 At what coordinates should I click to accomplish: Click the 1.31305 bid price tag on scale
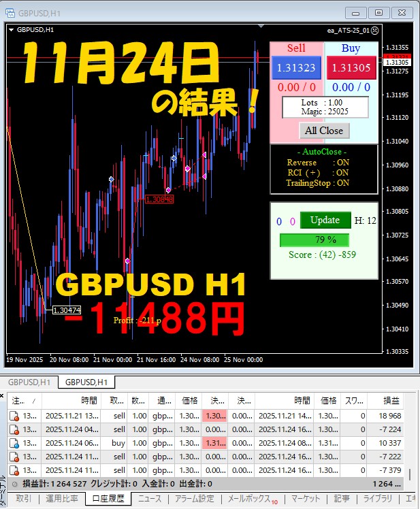pos(398,63)
